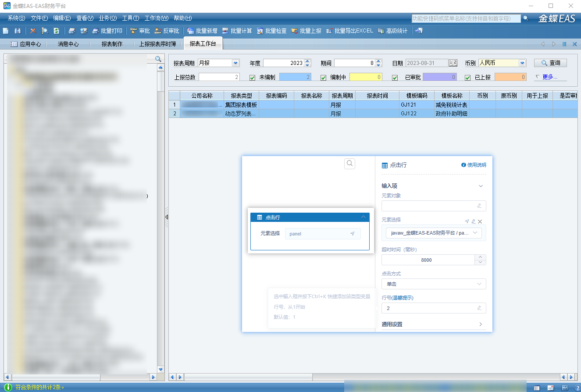
Task: Expand the 更多... filter options
Action: 549,77
